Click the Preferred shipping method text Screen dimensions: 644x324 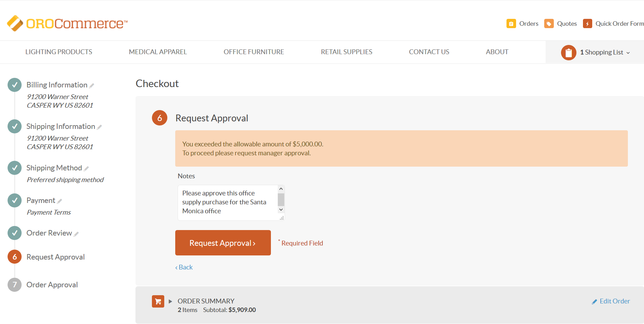click(65, 180)
